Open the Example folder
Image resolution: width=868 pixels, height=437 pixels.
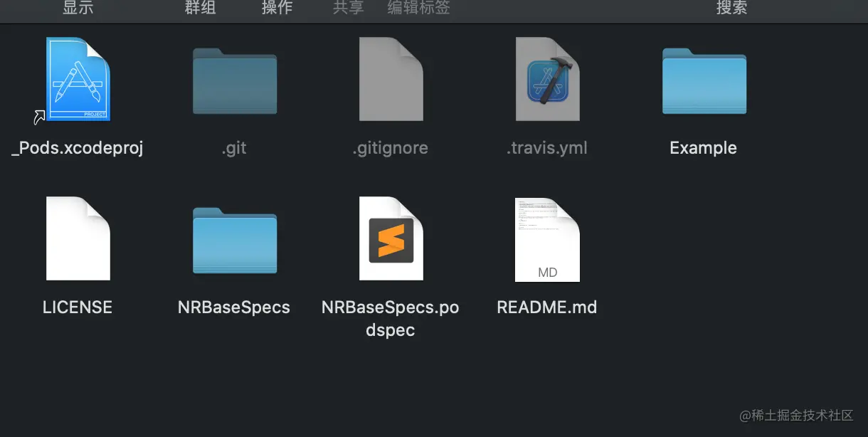703,80
